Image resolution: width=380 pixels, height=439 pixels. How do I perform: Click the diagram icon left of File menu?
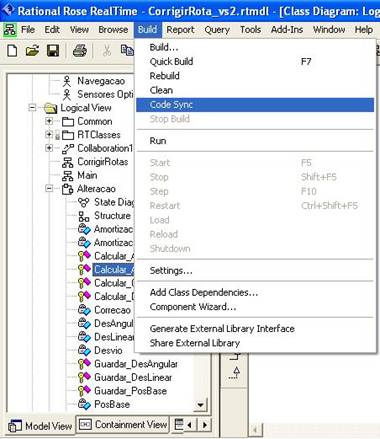pos(10,30)
